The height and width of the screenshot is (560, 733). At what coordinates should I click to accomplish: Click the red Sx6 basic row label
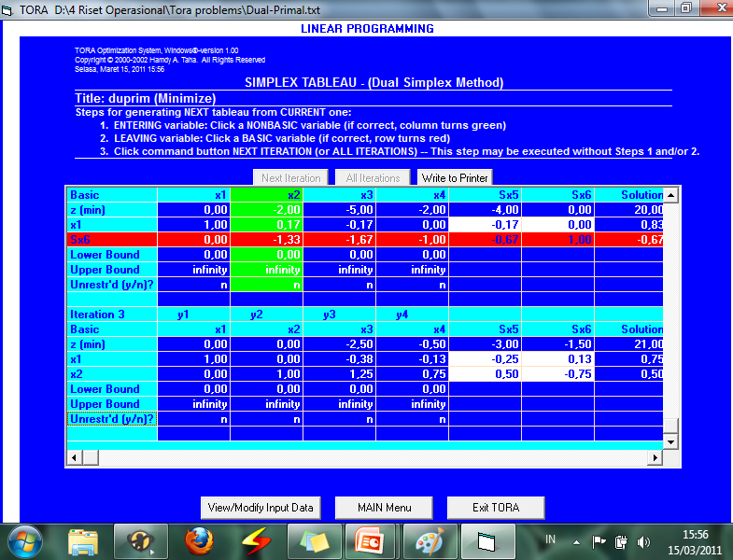click(x=112, y=240)
